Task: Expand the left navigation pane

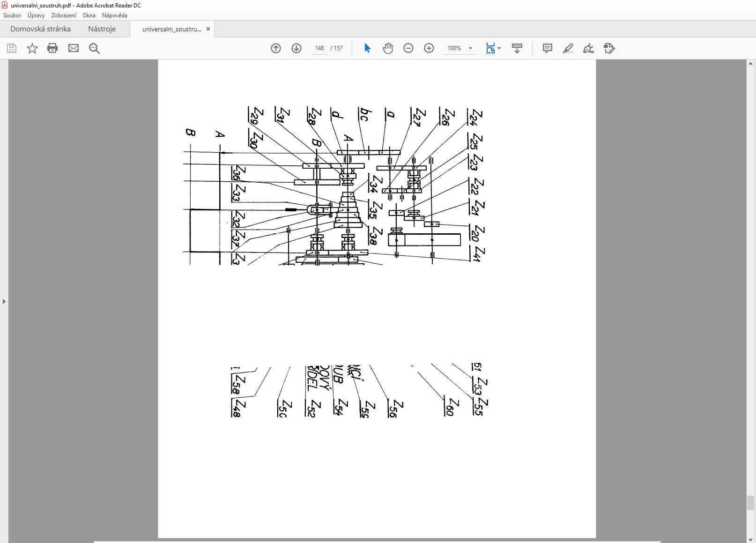Action: tap(4, 301)
